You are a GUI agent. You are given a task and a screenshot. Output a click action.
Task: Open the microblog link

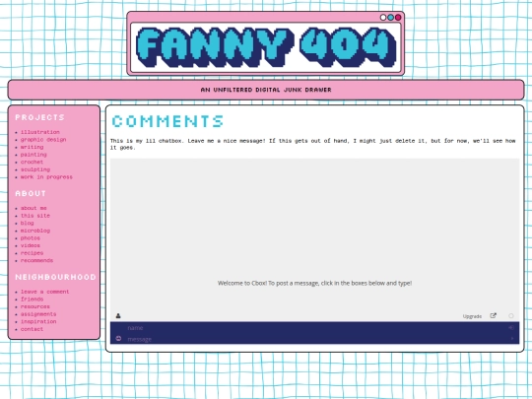click(x=35, y=231)
